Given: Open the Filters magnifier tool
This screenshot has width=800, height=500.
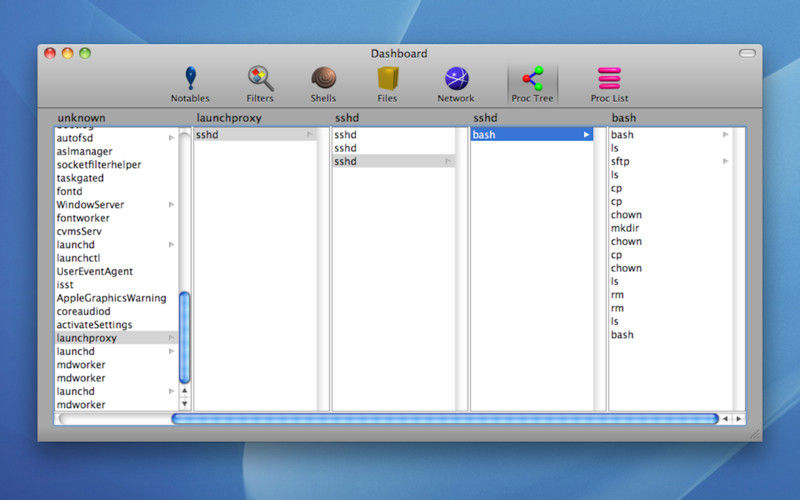Looking at the screenshot, I should (x=260, y=85).
